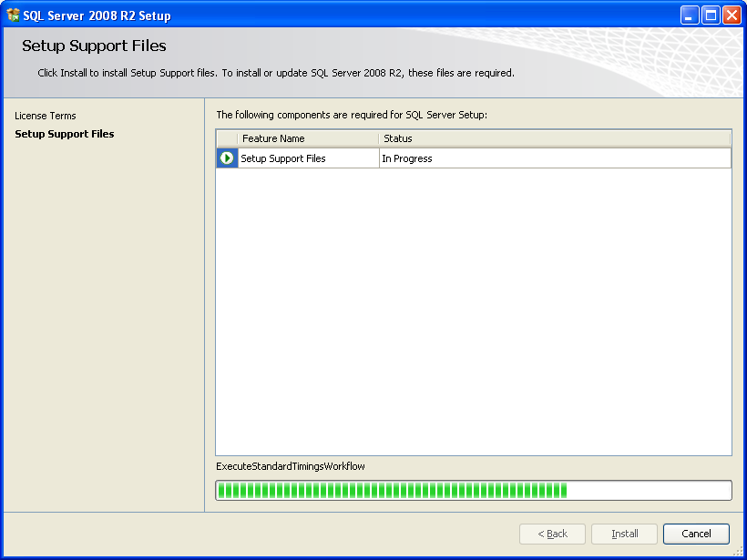Click the green In Progress arrow icon

click(x=227, y=158)
